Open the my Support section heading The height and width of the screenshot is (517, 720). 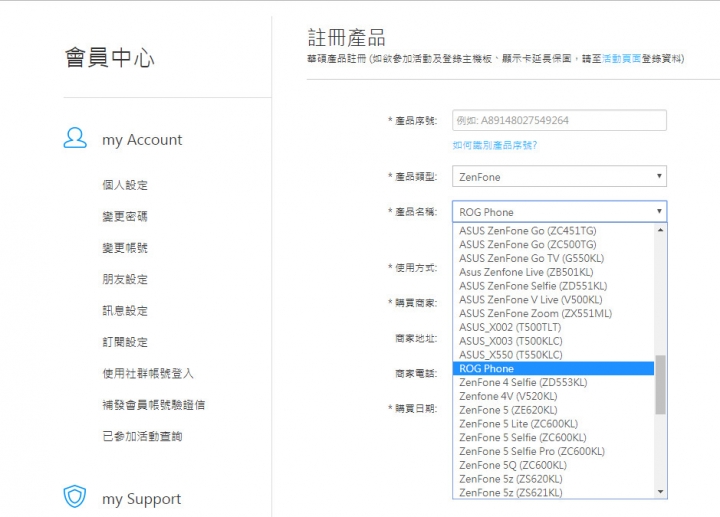coord(141,499)
